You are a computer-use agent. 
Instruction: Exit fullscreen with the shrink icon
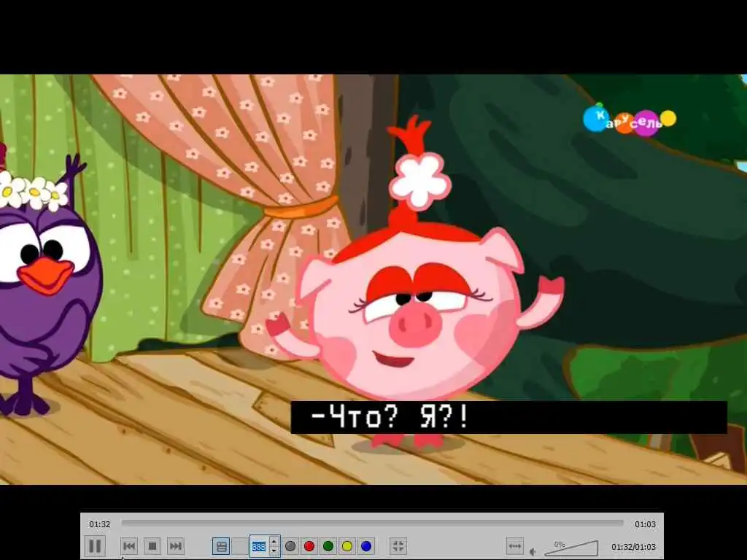click(x=398, y=546)
